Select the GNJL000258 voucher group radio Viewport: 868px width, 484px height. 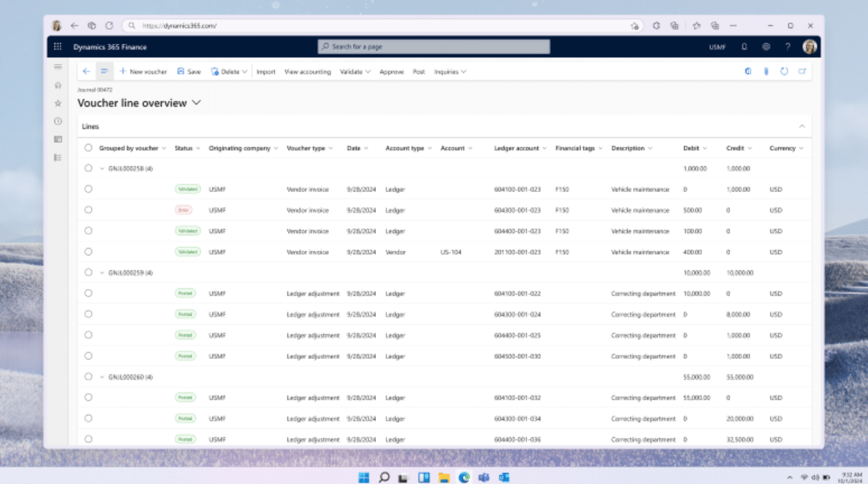click(89, 168)
